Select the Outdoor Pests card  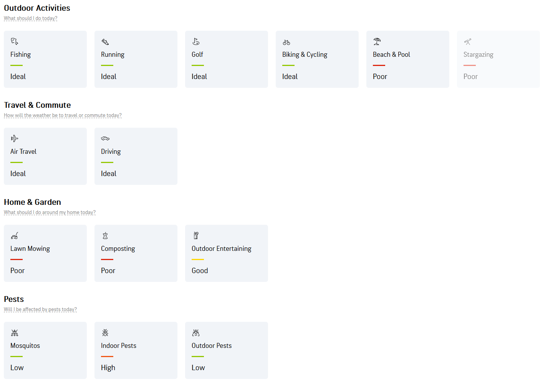pos(227,350)
